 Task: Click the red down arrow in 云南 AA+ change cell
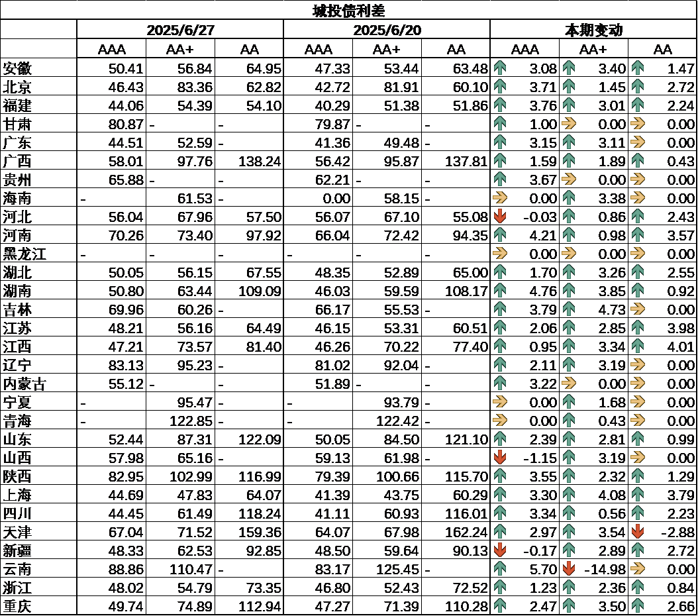coord(569,568)
